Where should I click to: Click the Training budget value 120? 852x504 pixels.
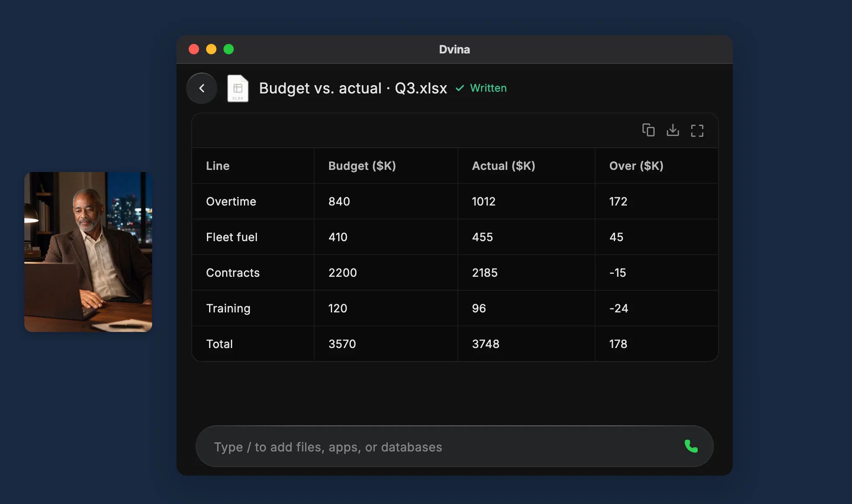pyautogui.click(x=338, y=308)
